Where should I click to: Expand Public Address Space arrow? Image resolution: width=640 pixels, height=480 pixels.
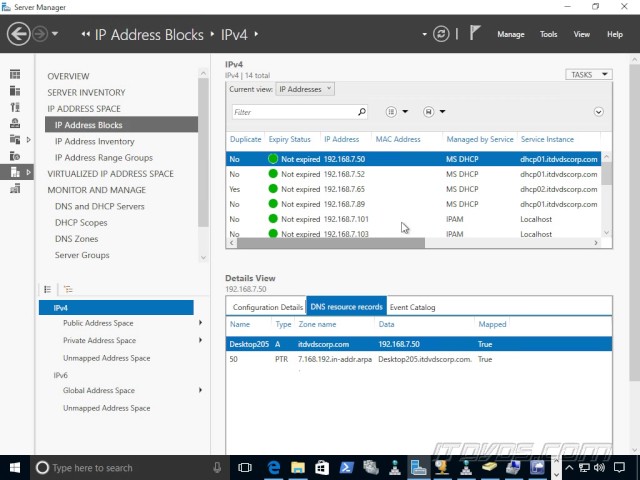coord(200,323)
